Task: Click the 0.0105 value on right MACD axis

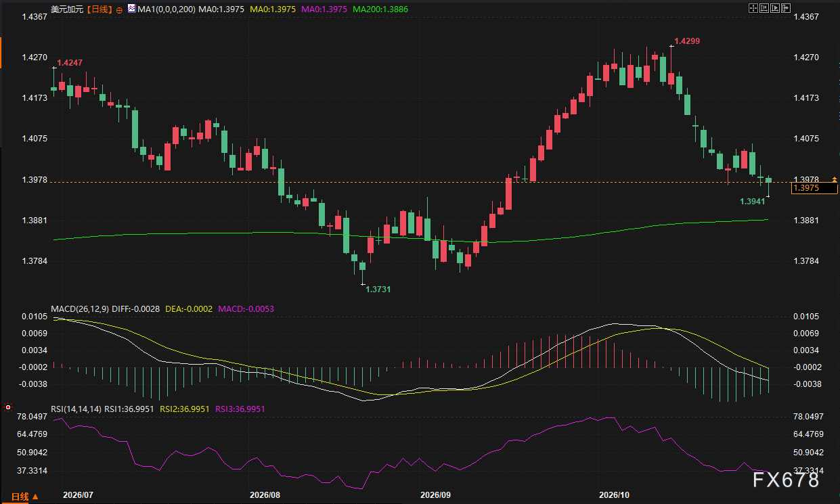Action: point(806,317)
